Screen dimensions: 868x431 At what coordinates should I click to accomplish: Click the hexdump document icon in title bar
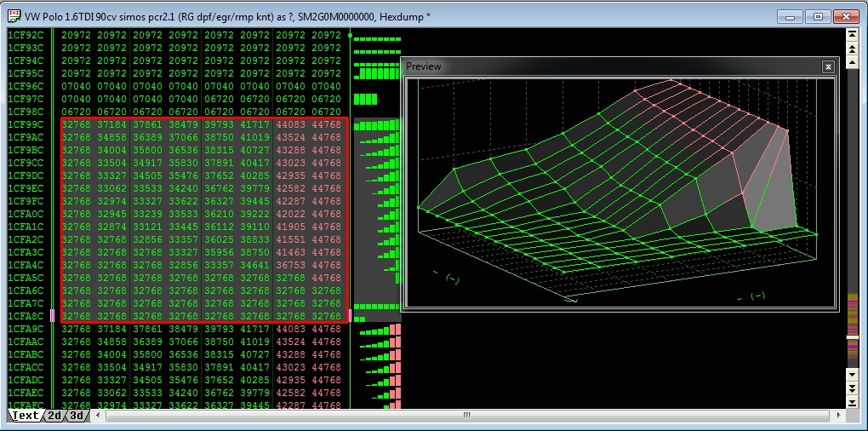coord(14,17)
